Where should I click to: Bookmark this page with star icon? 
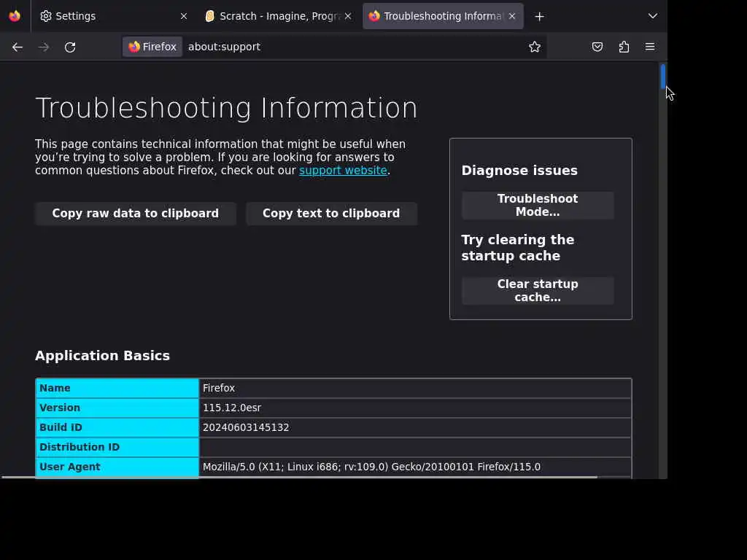pyautogui.click(x=535, y=47)
